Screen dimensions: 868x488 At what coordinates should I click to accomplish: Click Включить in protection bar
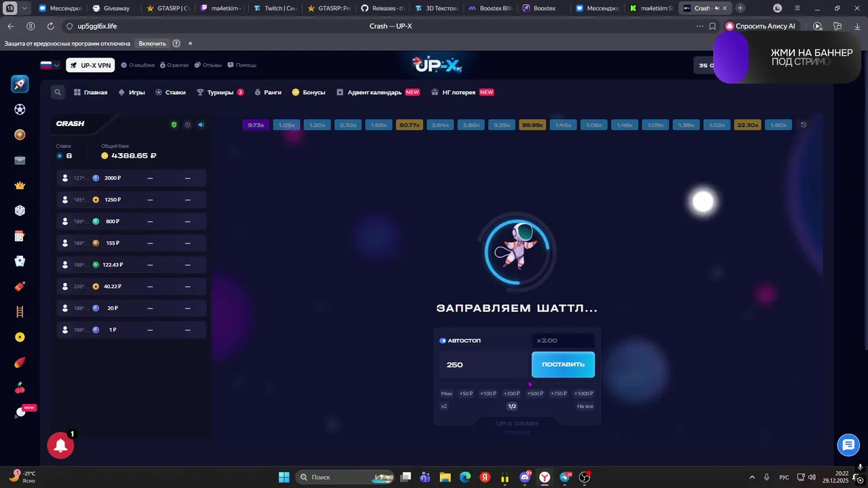[x=152, y=43]
